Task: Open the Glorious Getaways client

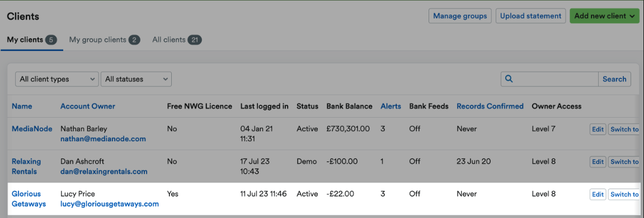Action: tap(29, 199)
